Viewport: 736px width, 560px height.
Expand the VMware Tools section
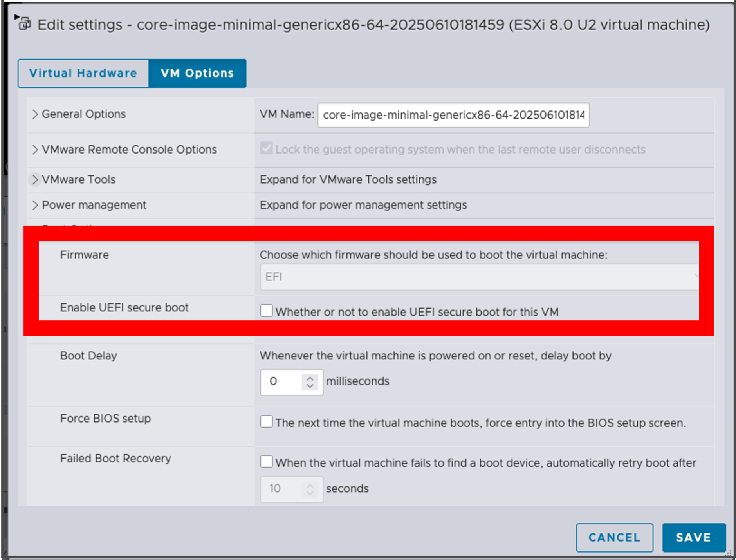pos(35,179)
